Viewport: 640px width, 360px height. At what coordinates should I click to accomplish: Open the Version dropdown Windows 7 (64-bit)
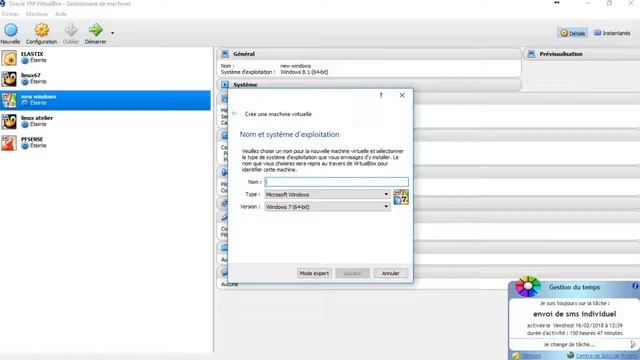(x=327, y=207)
